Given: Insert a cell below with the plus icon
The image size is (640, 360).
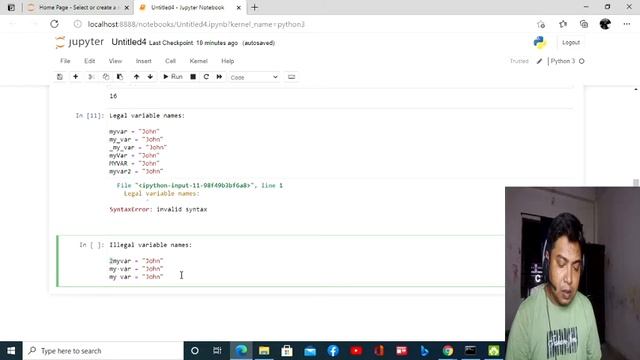Looking at the screenshot, I should [x=76, y=77].
